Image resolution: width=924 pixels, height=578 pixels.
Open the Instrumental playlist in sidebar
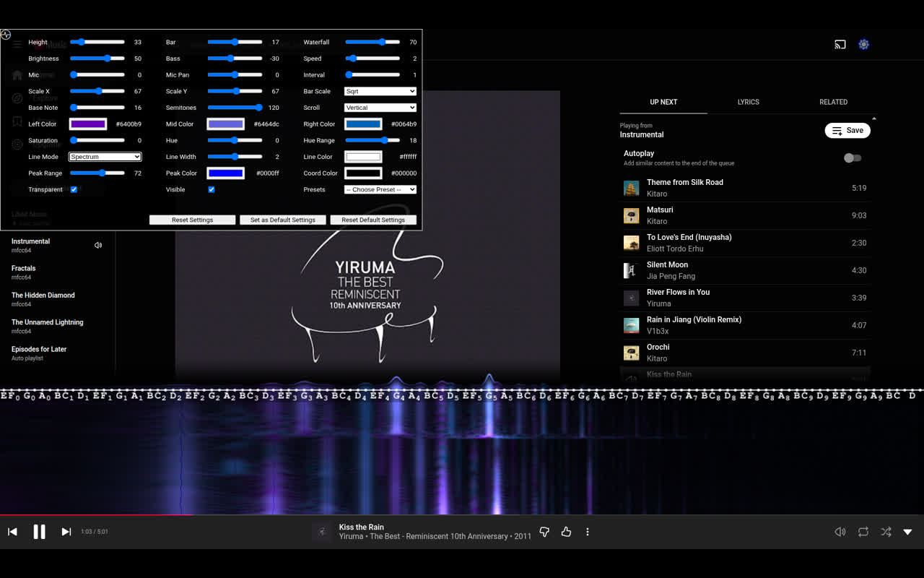[31, 246]
